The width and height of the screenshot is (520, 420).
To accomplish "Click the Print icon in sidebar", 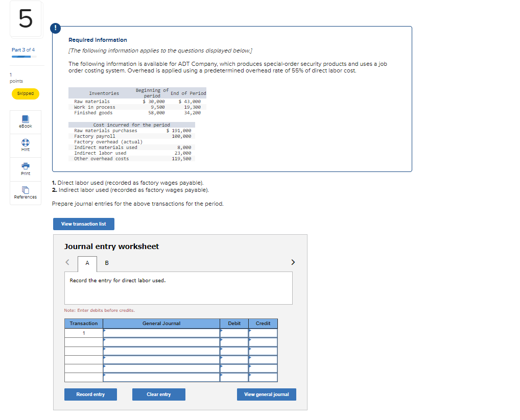I will point(25,166).
